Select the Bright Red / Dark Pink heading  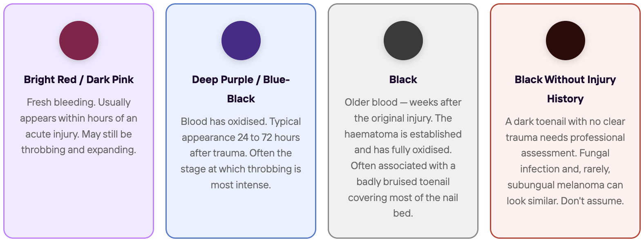(79, 79)
